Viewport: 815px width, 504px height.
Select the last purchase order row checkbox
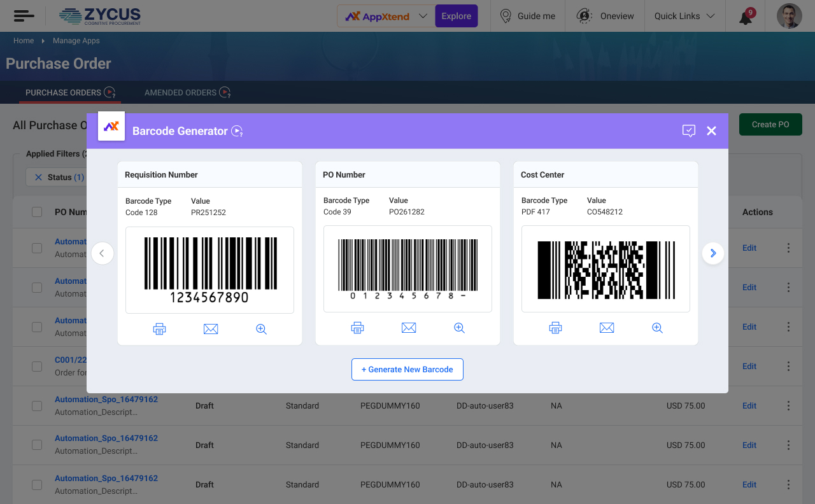click(x=37, y=485)
